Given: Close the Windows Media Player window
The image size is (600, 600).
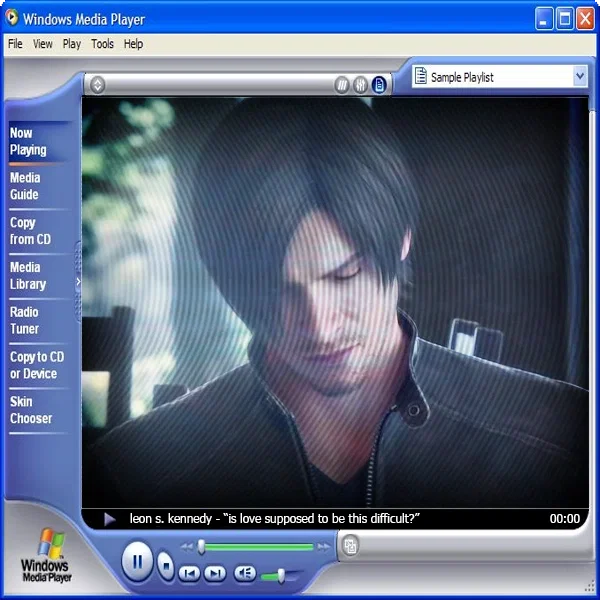Looking at the screenshot, I should [585, 18].
